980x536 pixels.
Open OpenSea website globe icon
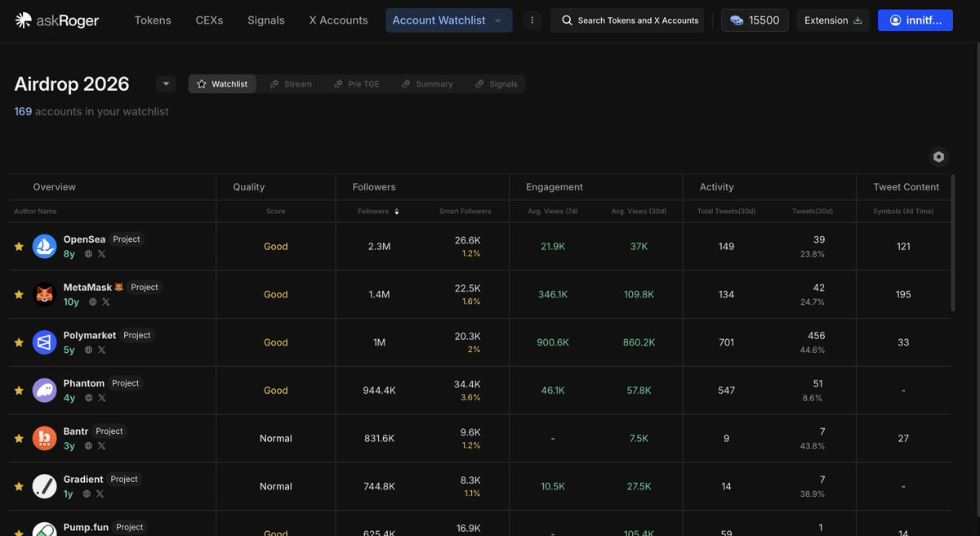coord(88,254)
